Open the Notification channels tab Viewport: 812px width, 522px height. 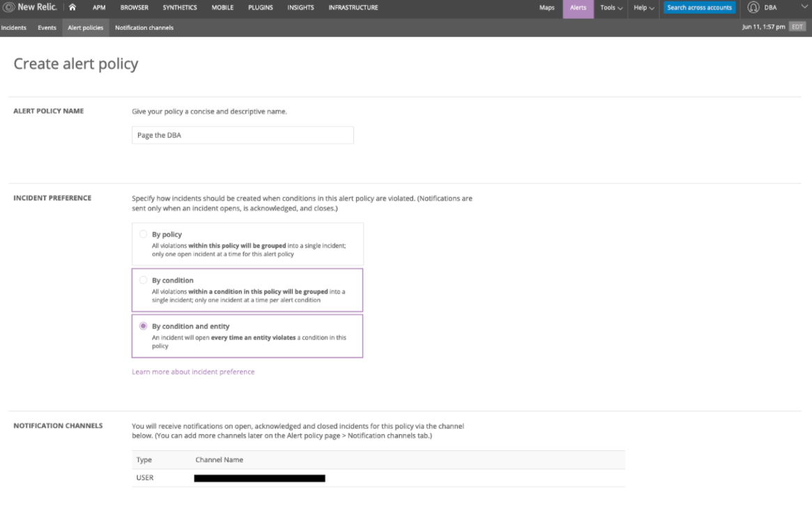(x=144, y=28)
